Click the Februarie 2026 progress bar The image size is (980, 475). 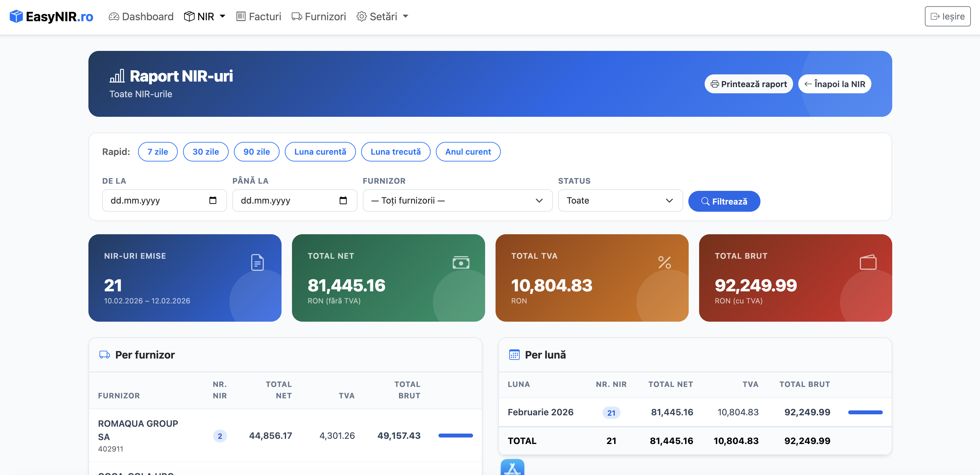[x=865, y=412]
